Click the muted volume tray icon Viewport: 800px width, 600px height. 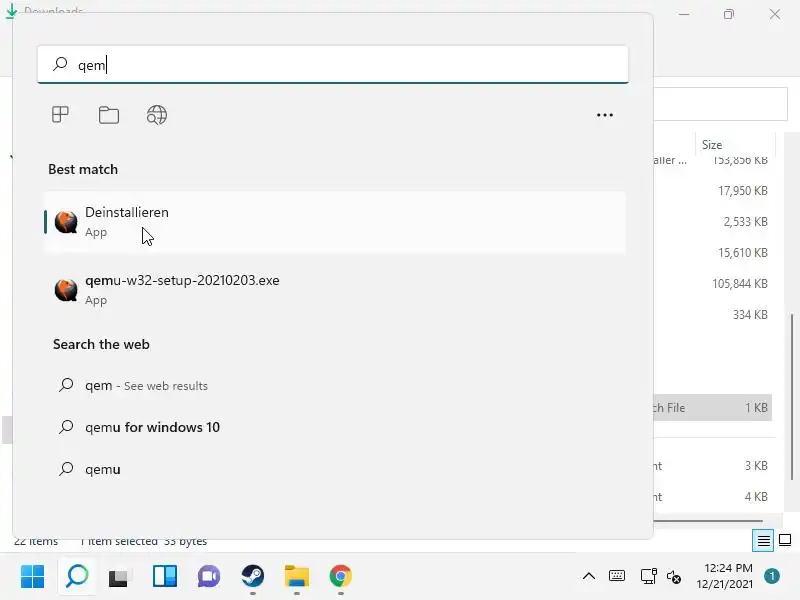click(x=673, y=577)
